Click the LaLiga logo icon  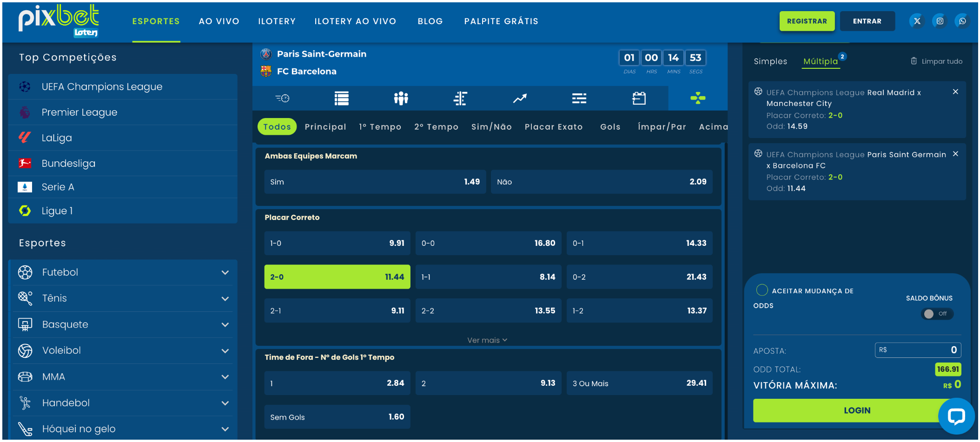(25, 138)
